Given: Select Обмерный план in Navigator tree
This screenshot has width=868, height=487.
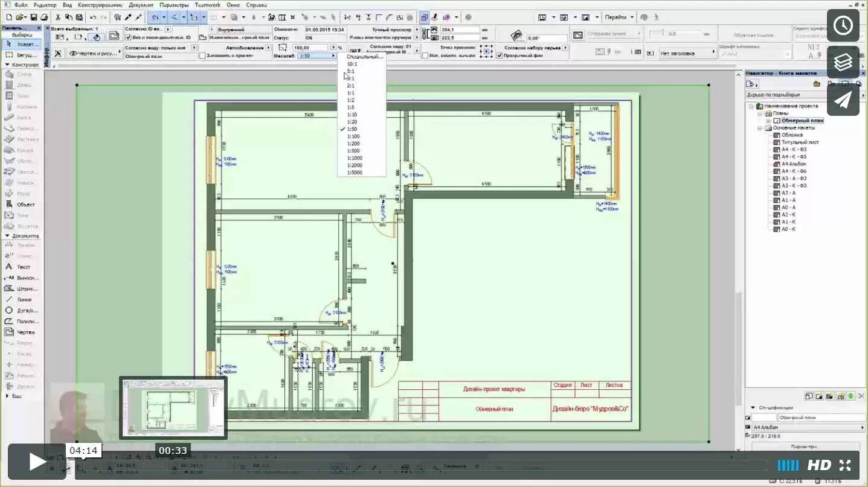Looking at the screenshot, I should tap(803, 121).
